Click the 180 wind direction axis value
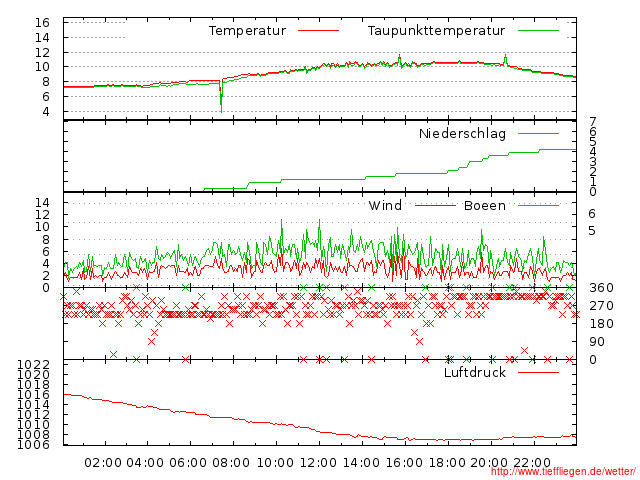The image size is (640, 480). click(x=601, y=324)
